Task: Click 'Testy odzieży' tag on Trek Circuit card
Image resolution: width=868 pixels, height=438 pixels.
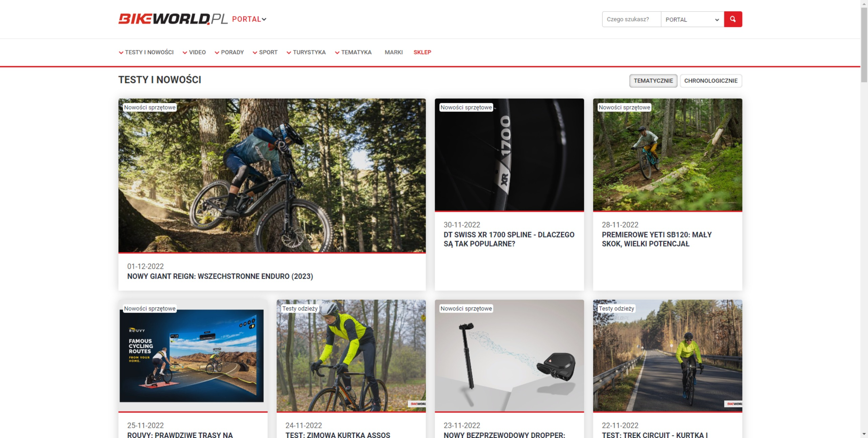Action: [616, 308]
